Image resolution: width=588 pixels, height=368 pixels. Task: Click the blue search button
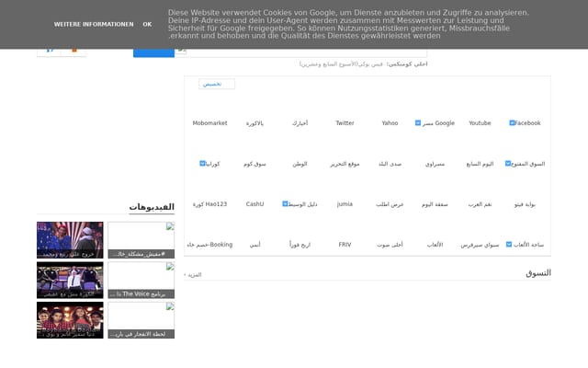153,52
